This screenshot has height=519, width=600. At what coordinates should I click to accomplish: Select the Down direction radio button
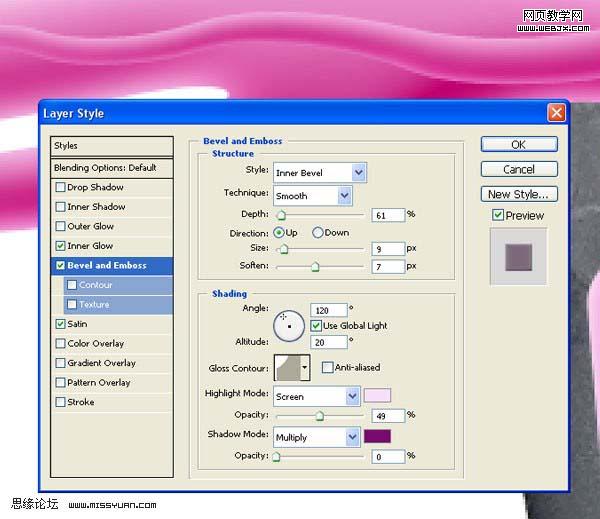318,232
